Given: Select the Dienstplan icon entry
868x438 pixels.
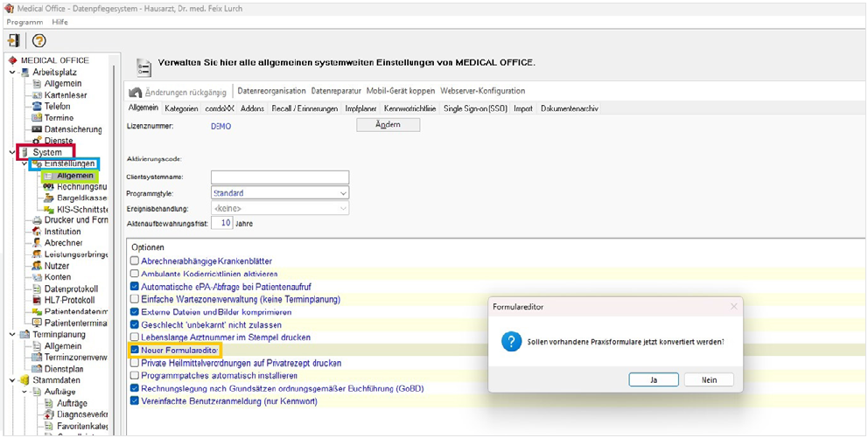Looking at the screenshot, I should coord(37,369).
